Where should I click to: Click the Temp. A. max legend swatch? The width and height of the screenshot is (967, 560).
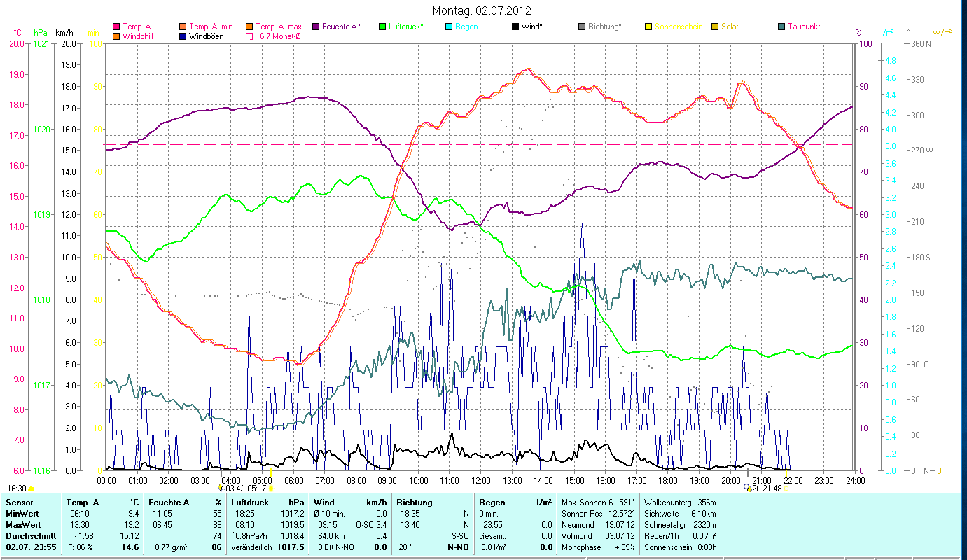click(249, 27)
